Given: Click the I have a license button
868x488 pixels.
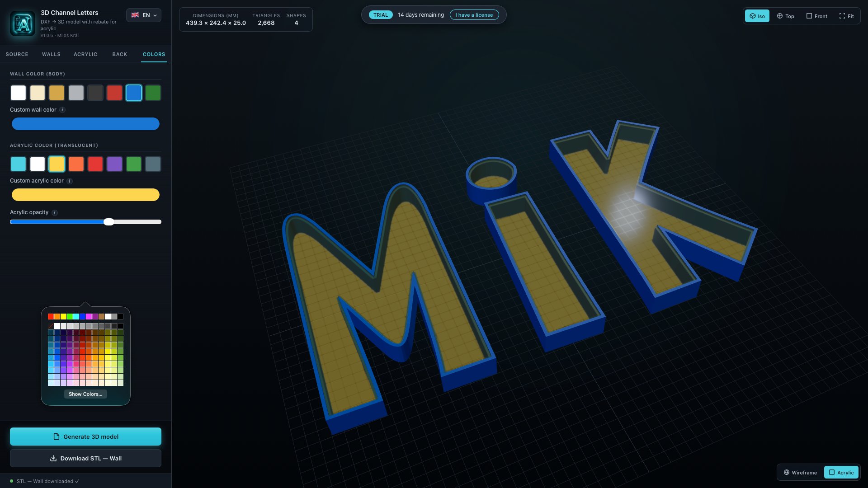Looking at the screenshot, I should [x=474, y=15].
